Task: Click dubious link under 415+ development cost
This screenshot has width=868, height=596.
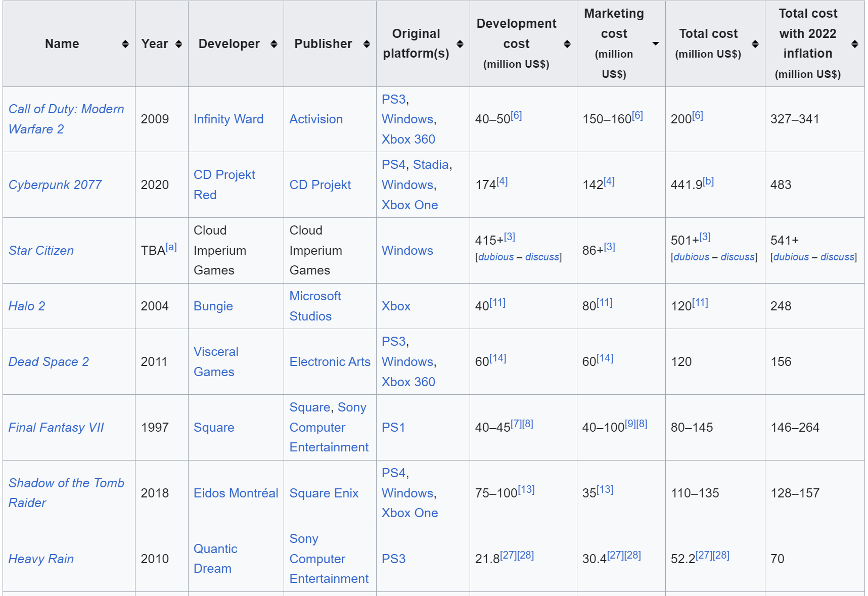Action: click(x=496, y=257)
